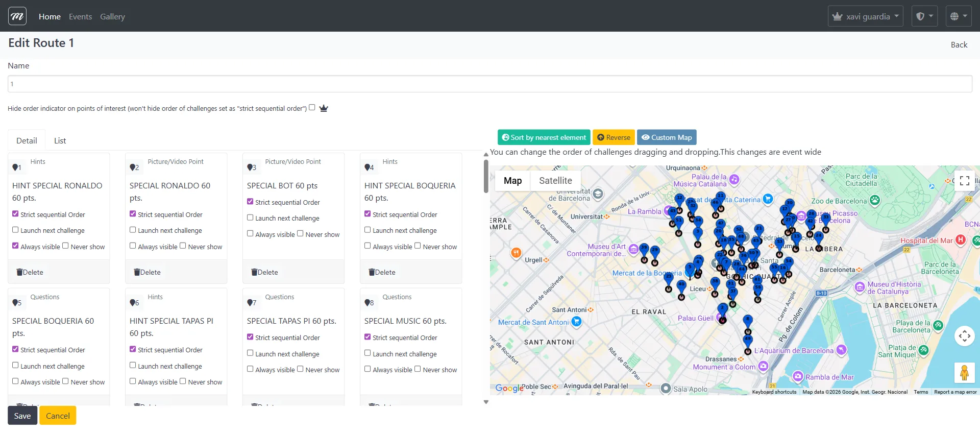Open the xavi guardia user dropdown
This screenshot has height=434, width=980.
click(865, 16)
